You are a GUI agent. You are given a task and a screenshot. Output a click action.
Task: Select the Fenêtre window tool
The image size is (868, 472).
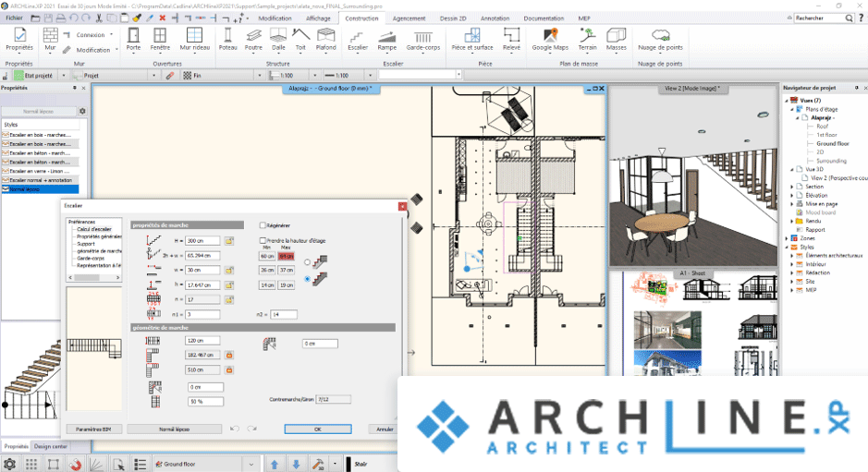(x=160, y=40)
